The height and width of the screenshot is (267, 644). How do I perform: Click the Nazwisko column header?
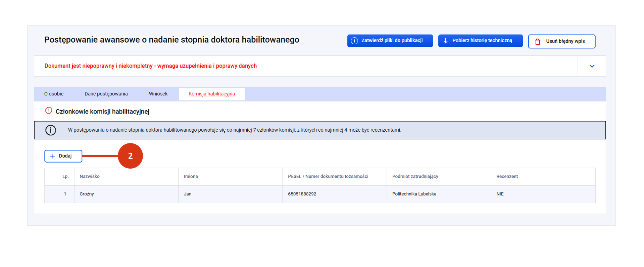90,177
